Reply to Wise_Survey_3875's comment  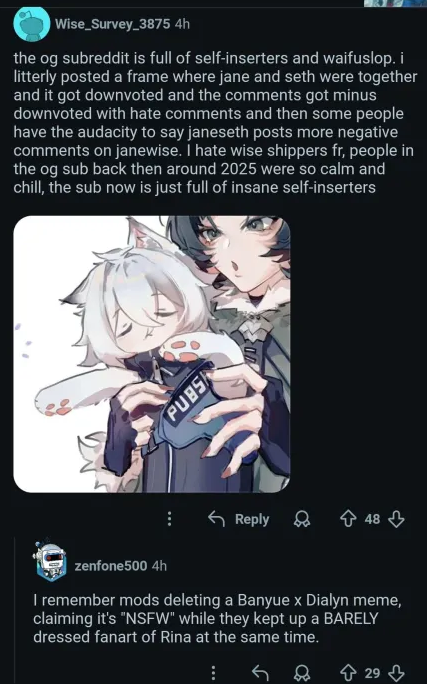click(239, 519)
